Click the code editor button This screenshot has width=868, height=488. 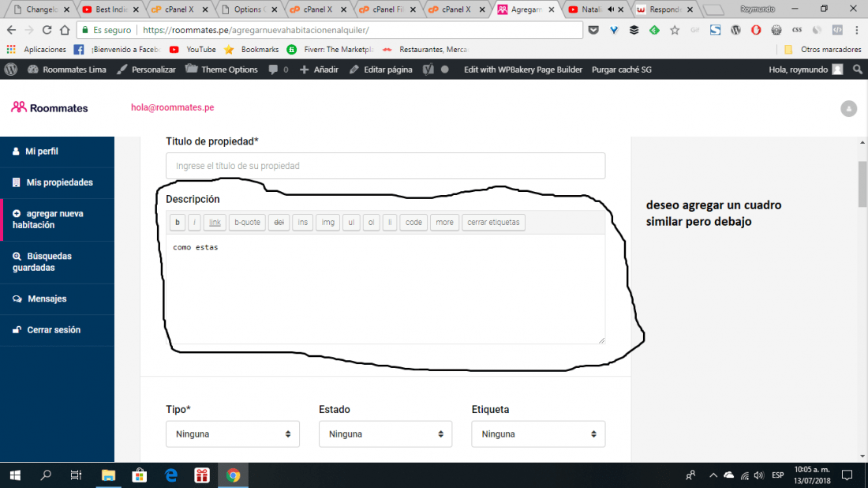413,222
